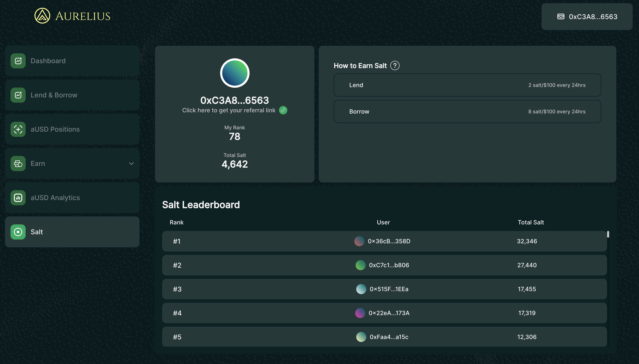Go to aUSD Analytics page

pos(55,198)
